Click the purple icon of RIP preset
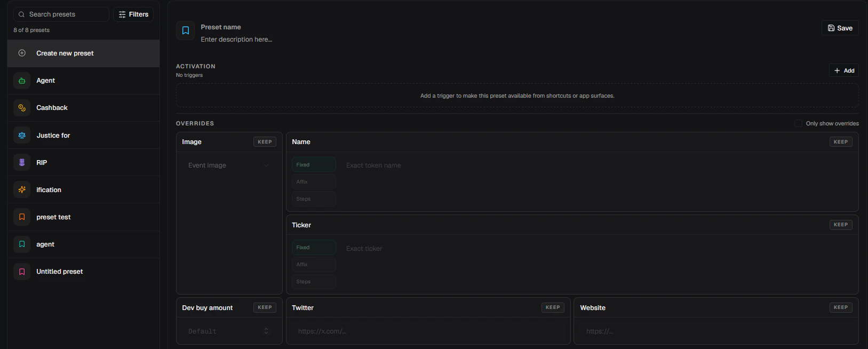Screen dimensions: 868x349 tap(22, 163)
